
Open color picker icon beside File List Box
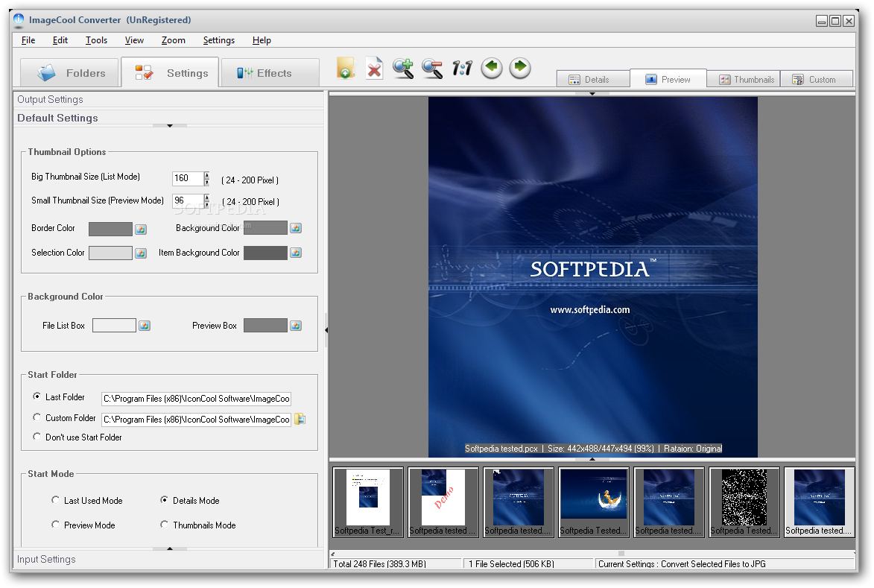click(x=145, y=326)
